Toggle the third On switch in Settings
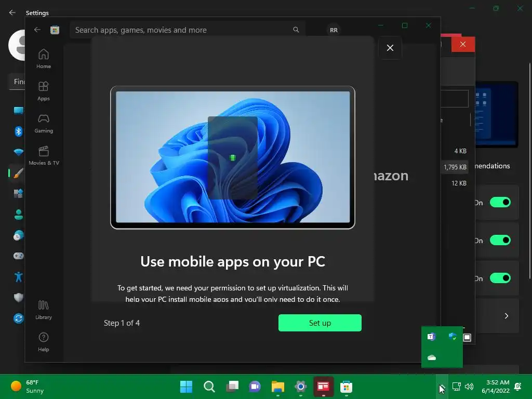 500,278
